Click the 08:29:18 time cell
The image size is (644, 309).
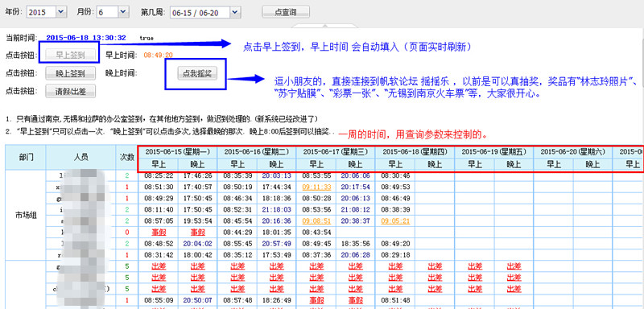click(x=395, y=254)
